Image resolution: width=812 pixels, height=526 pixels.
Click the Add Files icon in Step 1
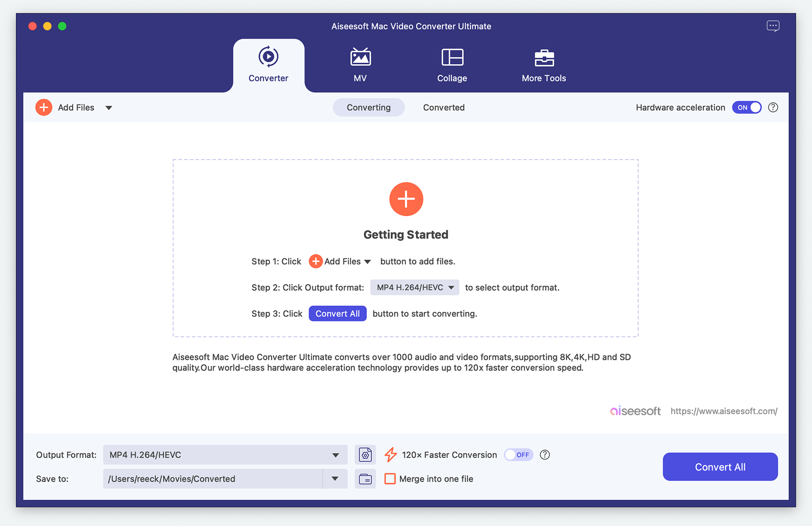(x=315, y=262)
